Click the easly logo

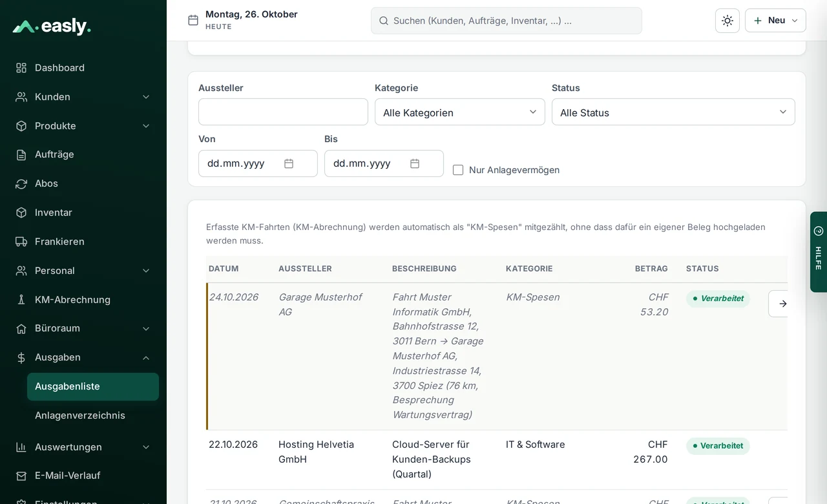coord(52,26)
